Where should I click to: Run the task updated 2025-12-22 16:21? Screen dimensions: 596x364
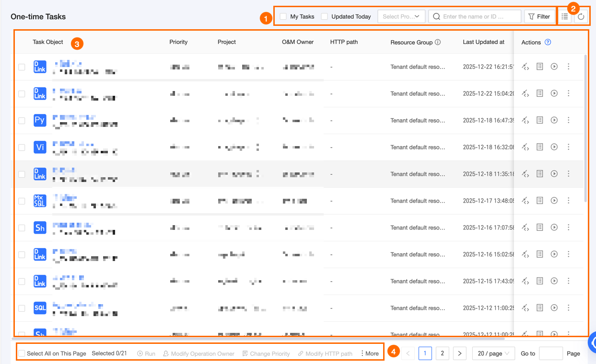[554, 67]
